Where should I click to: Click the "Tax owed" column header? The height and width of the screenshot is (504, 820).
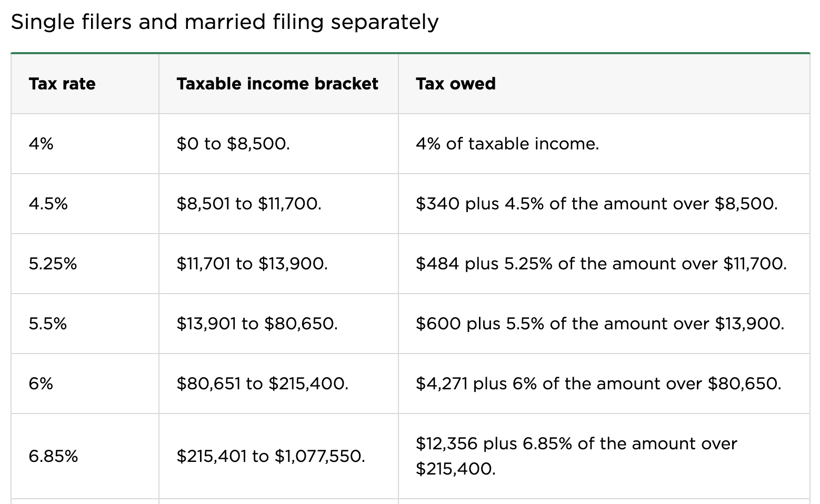456,84
